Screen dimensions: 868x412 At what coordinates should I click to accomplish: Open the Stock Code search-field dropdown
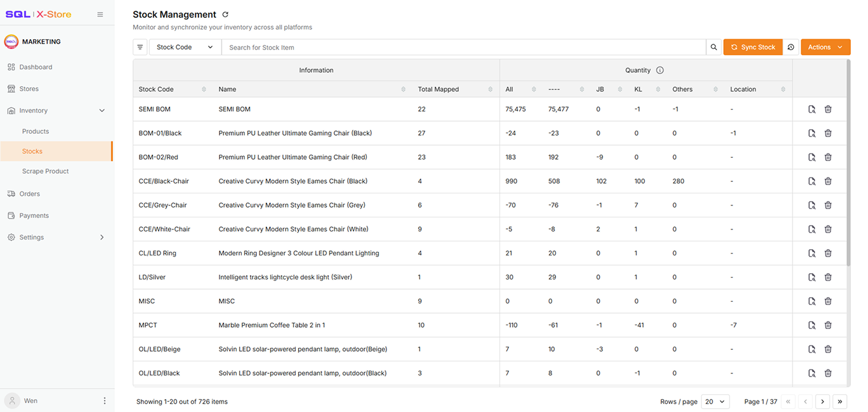tap(185, 48)
